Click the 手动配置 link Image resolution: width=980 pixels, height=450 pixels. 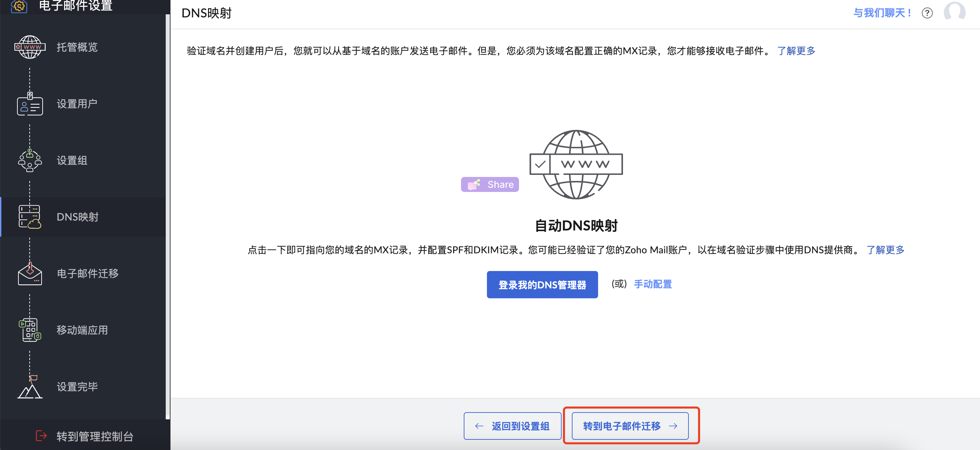tap(652, 284)
